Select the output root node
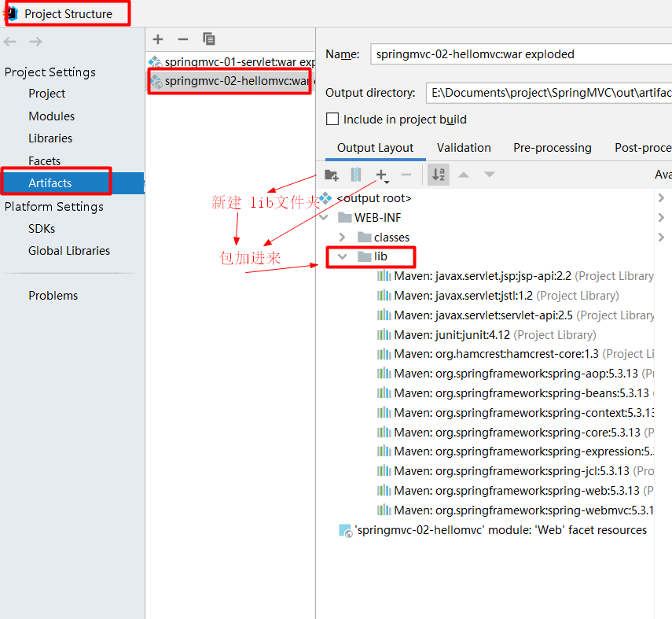This screenshot has height=619, width=672. click(373, 198)
